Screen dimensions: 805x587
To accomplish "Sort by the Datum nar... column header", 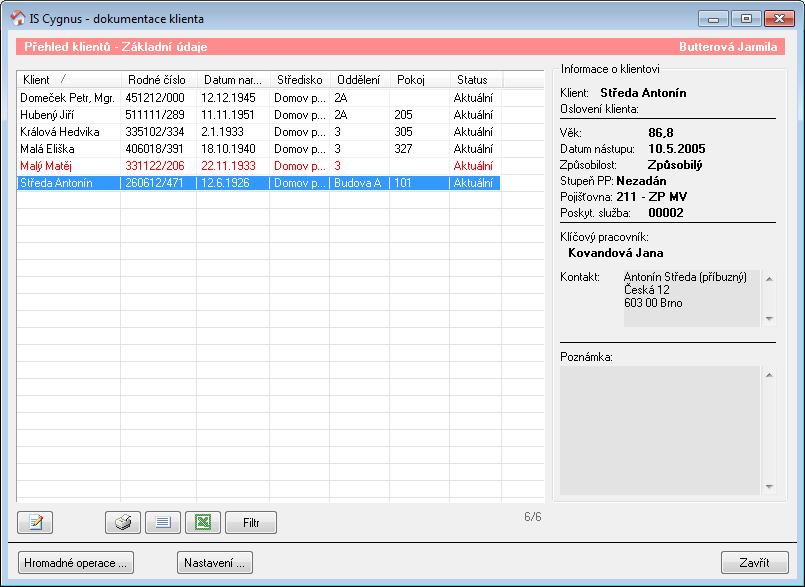I will pyautogui.click(x=233, y=80).
